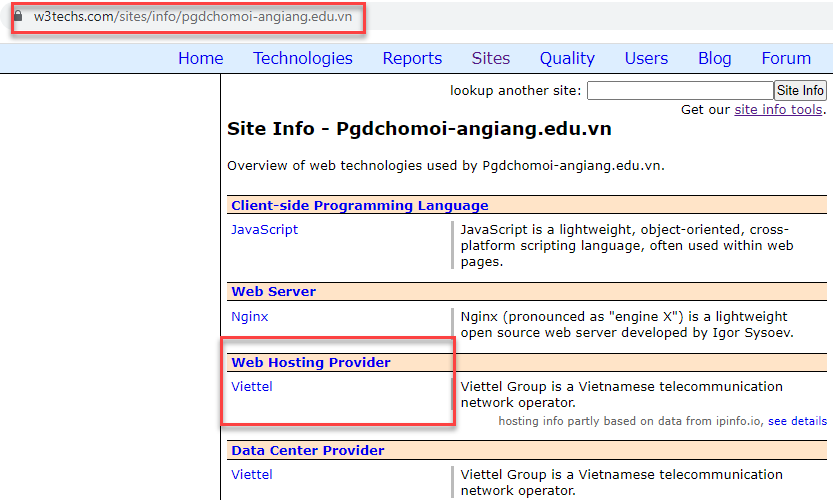This screenshot has width=833, height=500.
Task: Visit the Blog menu item
Action: [715, 58]
